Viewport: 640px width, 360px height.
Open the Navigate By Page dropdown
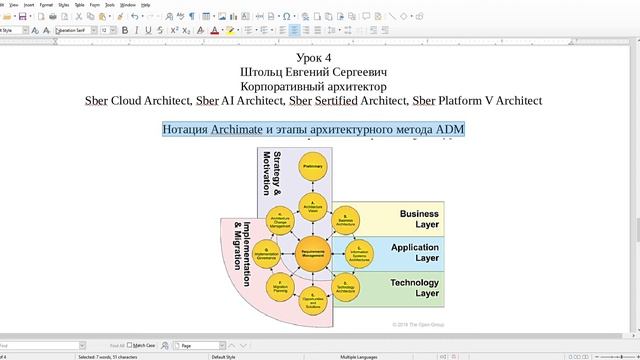coord(222,346)
